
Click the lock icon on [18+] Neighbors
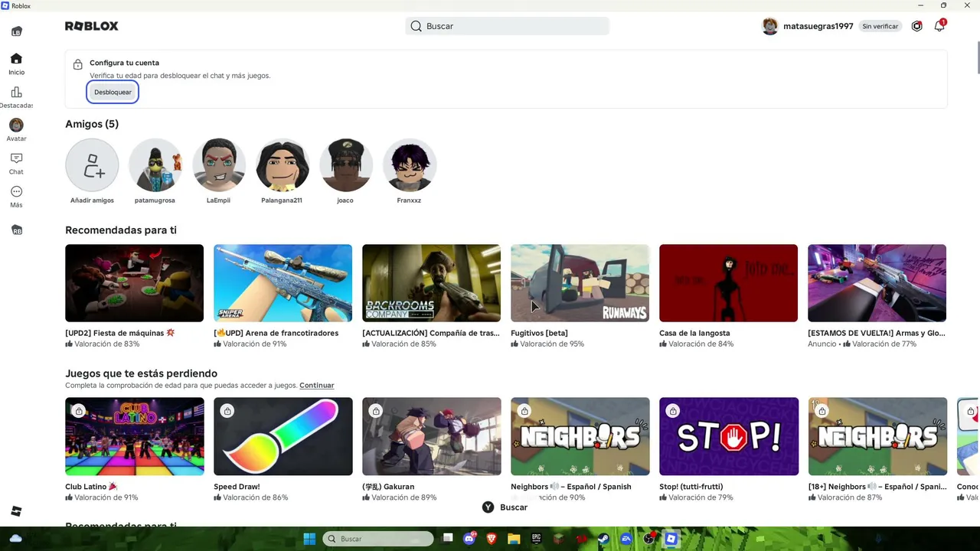tap(822, 411)
